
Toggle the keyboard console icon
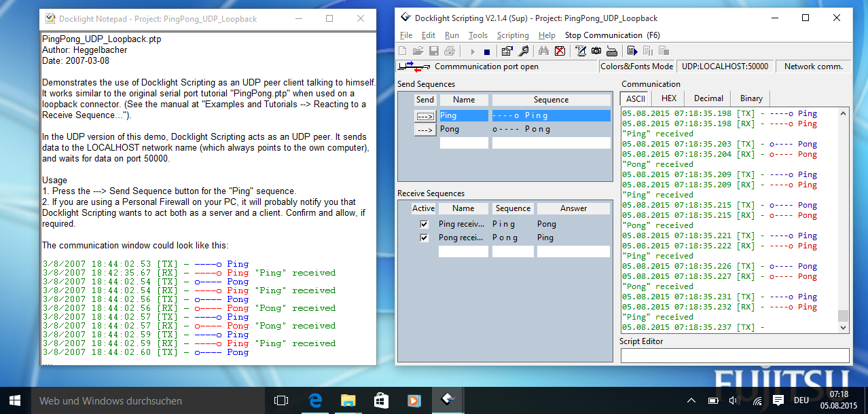point(611,50)
